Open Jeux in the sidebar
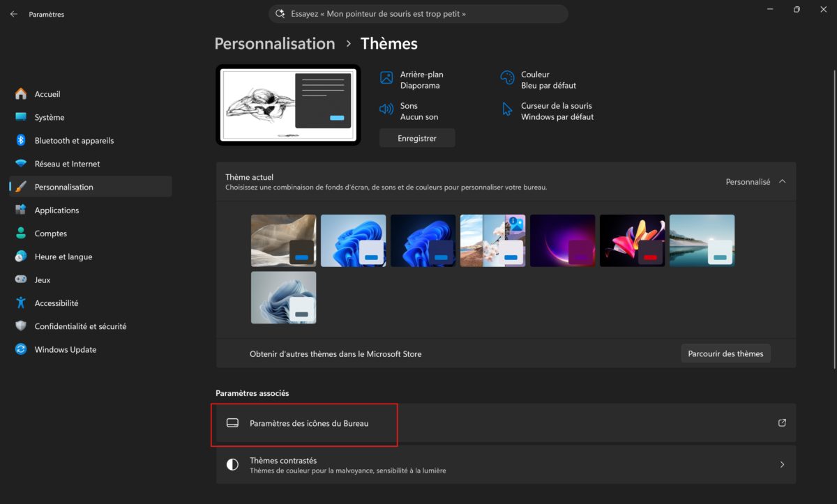The image size is (837, 504). (x=91, y=280)
